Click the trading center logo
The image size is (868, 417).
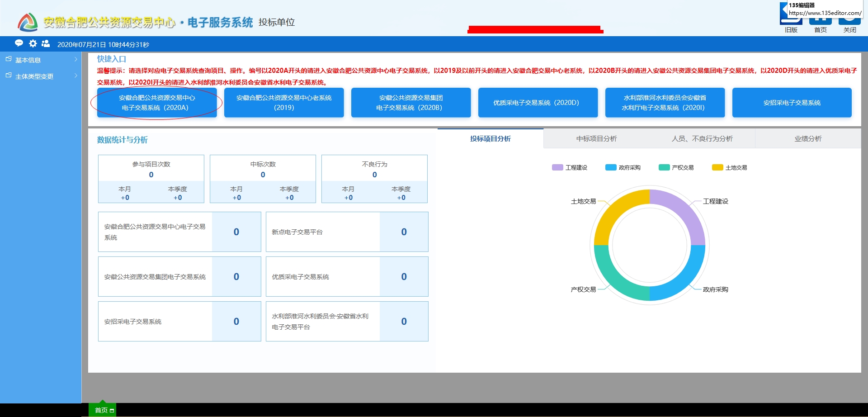(28, 22)
